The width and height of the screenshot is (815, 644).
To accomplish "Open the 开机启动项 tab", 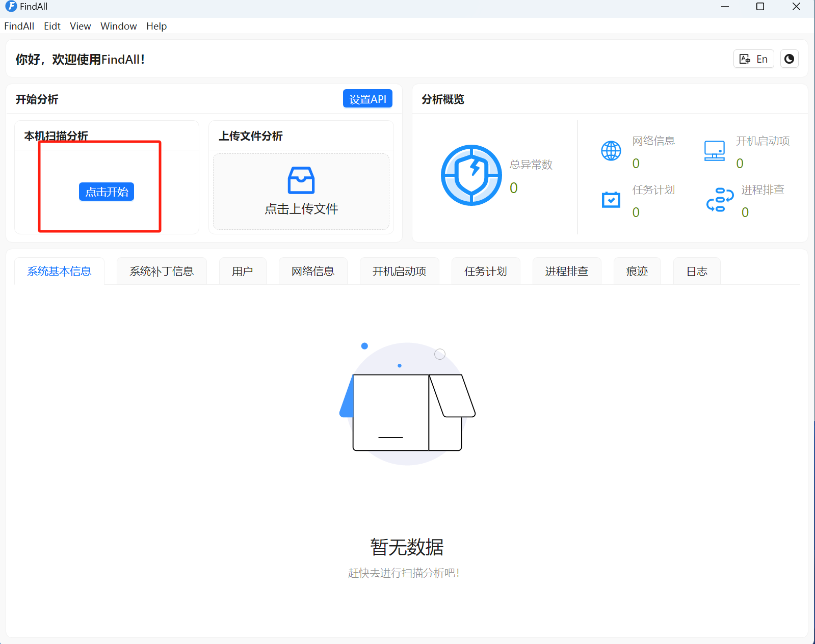I will point(399,271).
